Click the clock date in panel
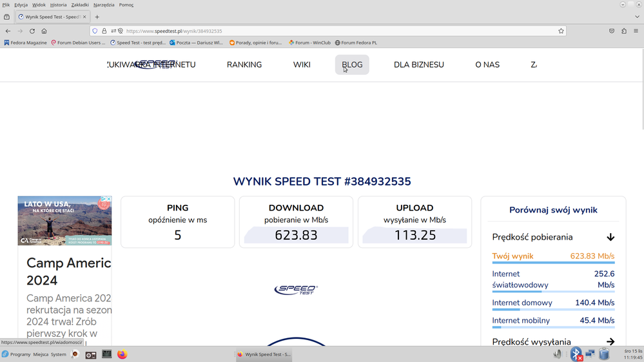 [x=633, y=354]
